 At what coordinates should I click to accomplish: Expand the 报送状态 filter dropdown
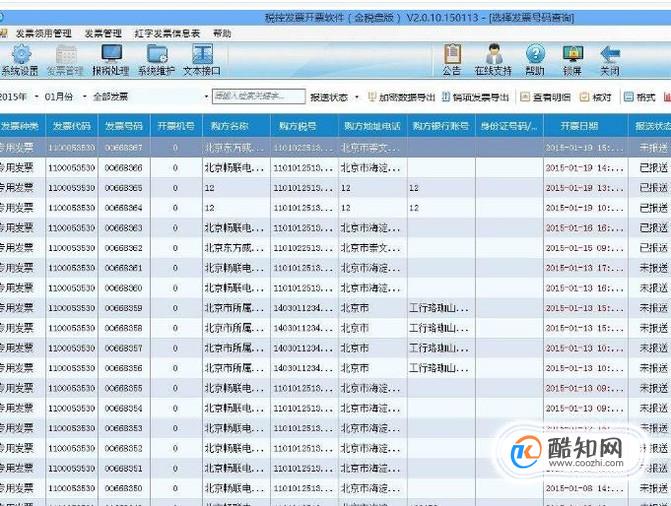click(357, 97)
